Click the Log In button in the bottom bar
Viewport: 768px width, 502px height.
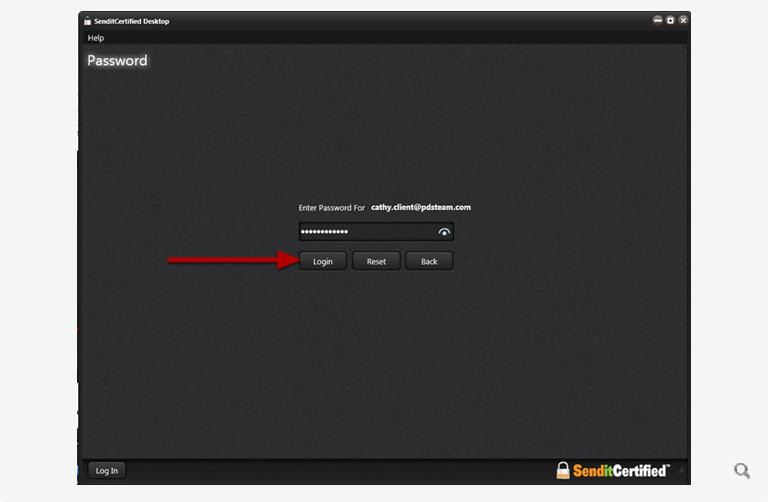[106, 470]
